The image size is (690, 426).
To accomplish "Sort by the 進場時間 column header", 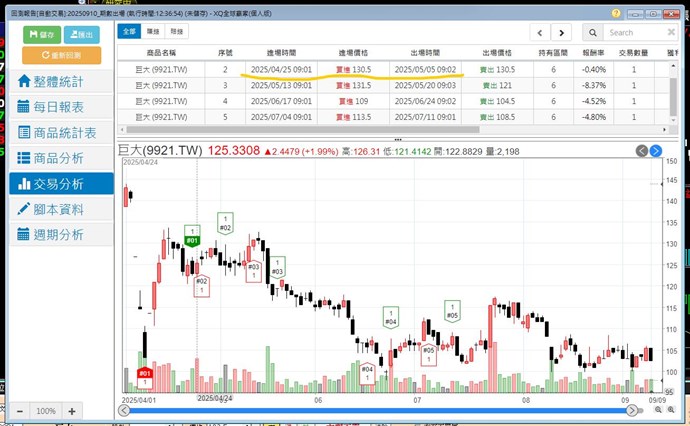I will click(281, 53).
